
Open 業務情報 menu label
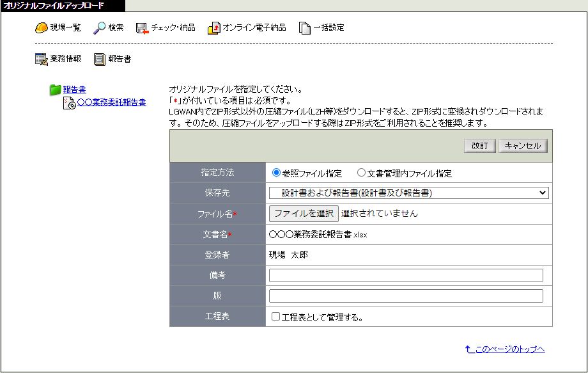pos(65,59)
